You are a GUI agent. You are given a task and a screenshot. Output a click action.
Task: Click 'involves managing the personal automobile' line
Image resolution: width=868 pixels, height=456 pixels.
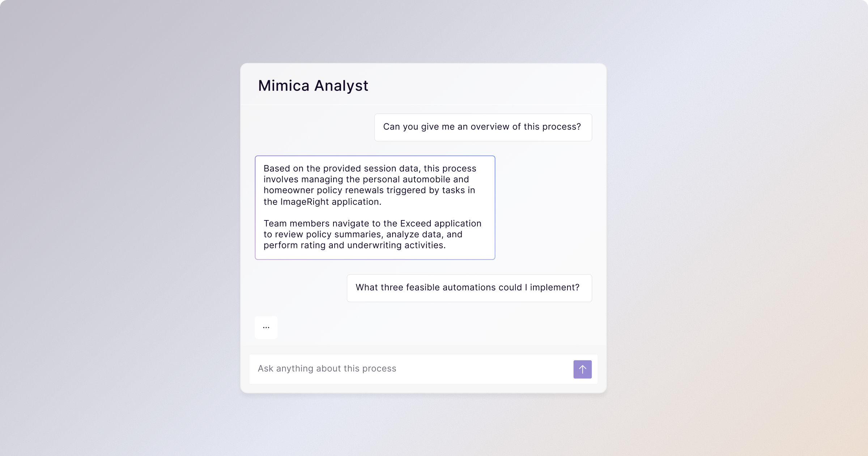pyautogui.click(x=366, y=180)
